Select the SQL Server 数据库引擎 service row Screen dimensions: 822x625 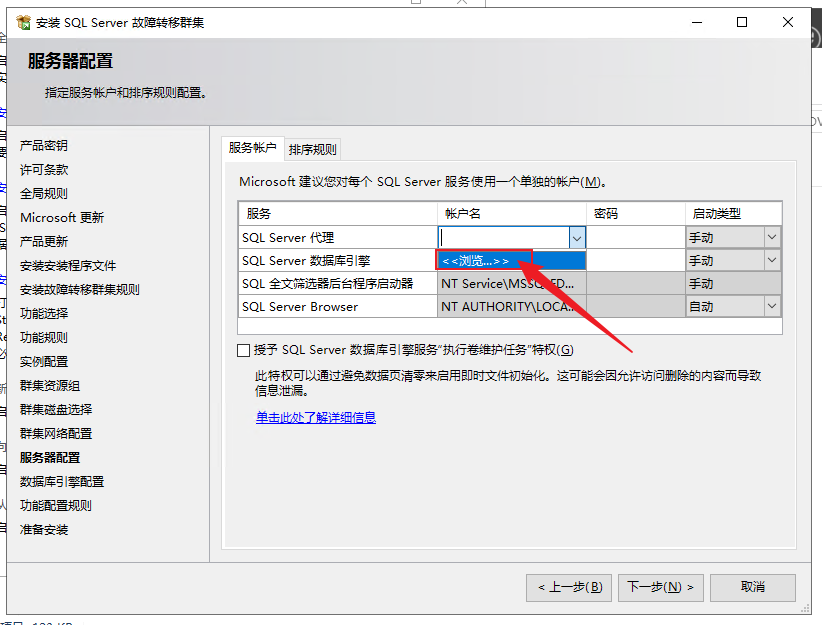(338, 261)
